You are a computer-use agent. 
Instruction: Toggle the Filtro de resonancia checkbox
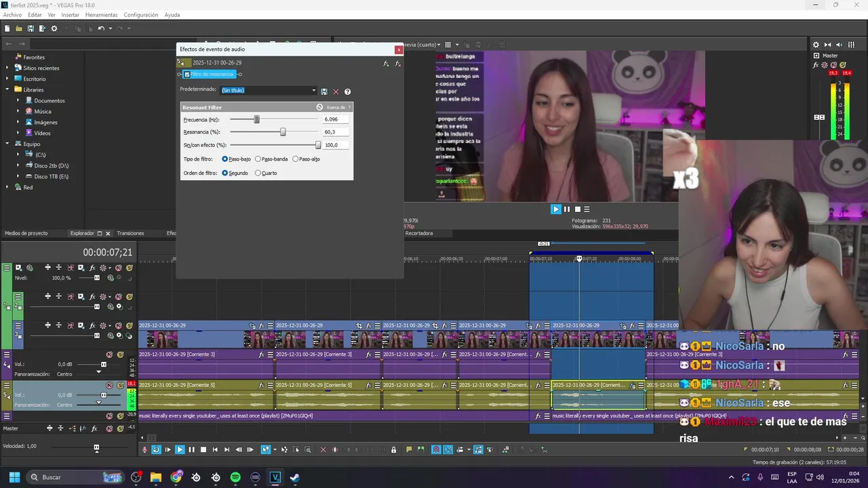[187, 75]
